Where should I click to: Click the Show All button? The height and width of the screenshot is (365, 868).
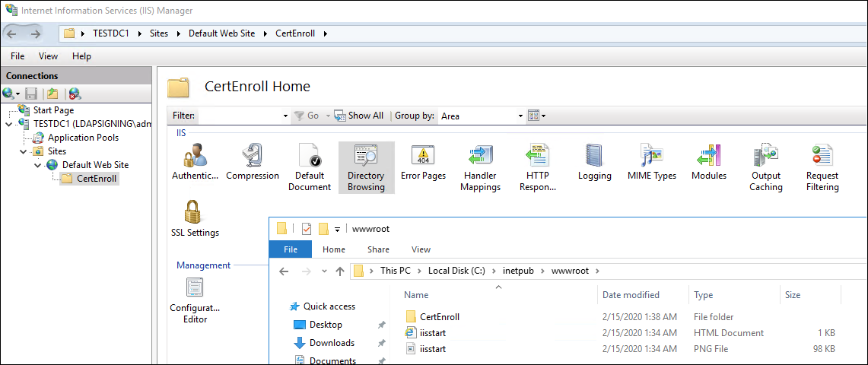[359, 116]
